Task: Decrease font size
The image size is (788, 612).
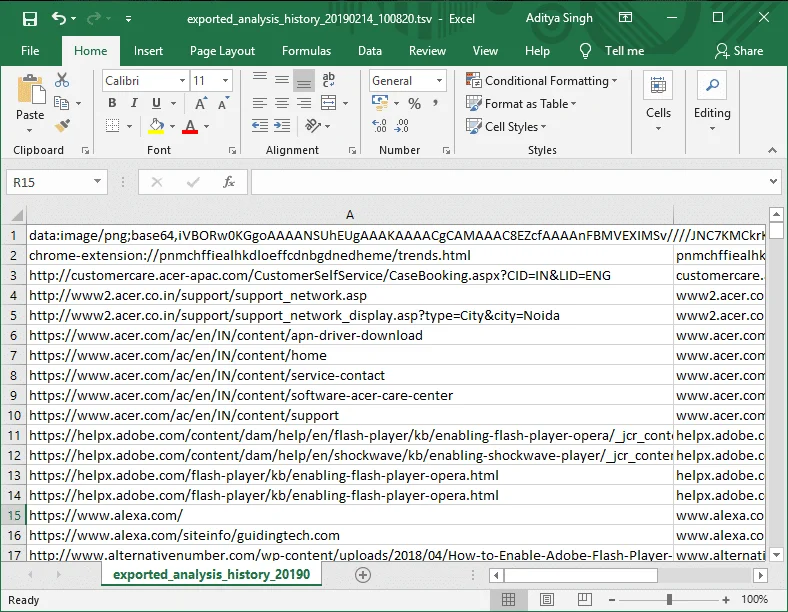Action: coord(223,104)
